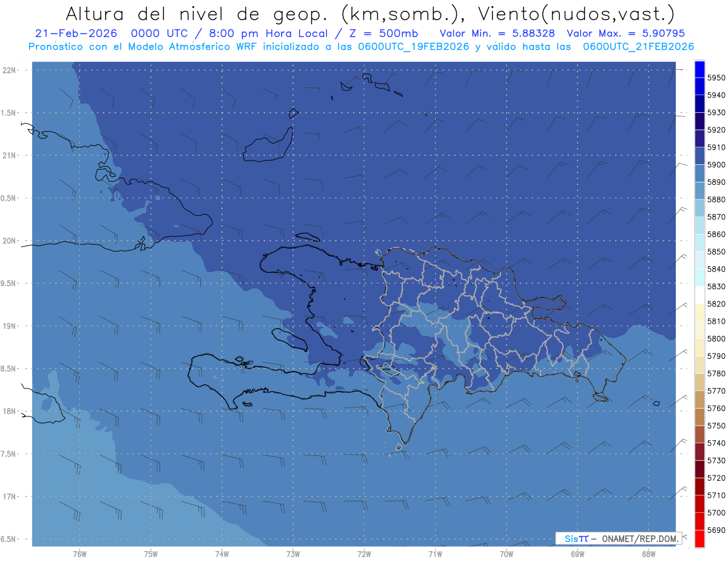Pick the bright blue swatch above 5950

point(699,69)
